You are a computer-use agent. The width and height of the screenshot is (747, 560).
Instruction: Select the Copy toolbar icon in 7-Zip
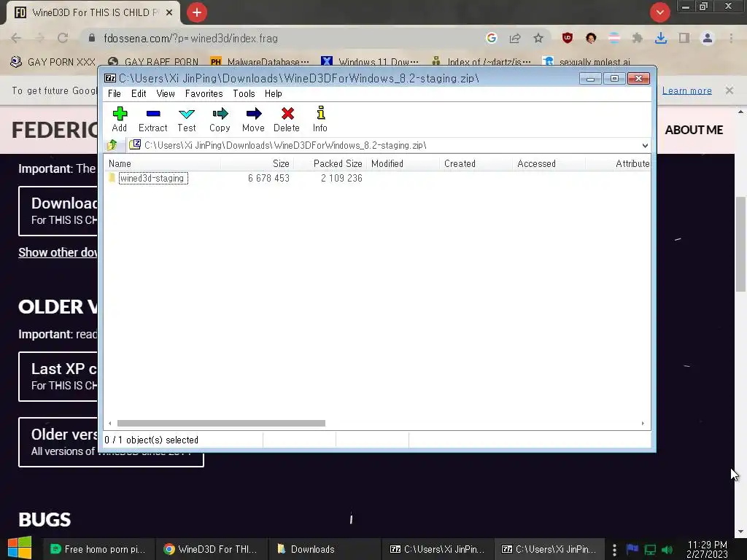pos(220,114)
